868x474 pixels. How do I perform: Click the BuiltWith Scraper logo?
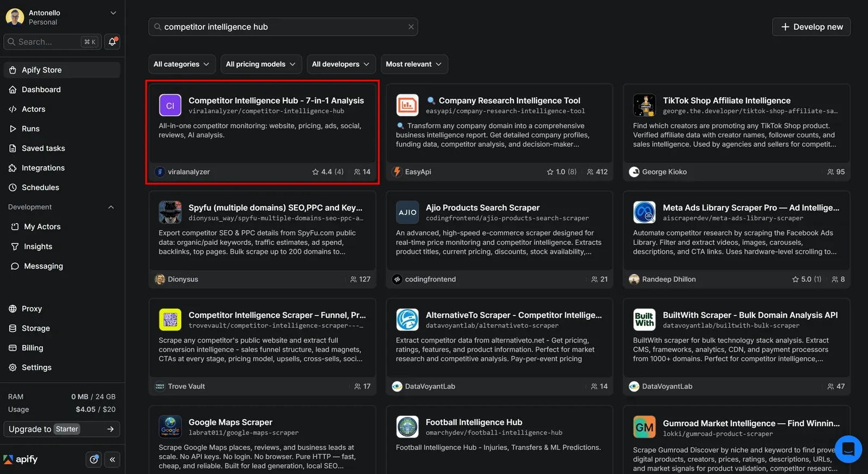pyautogui.click(x=644, y=320)
